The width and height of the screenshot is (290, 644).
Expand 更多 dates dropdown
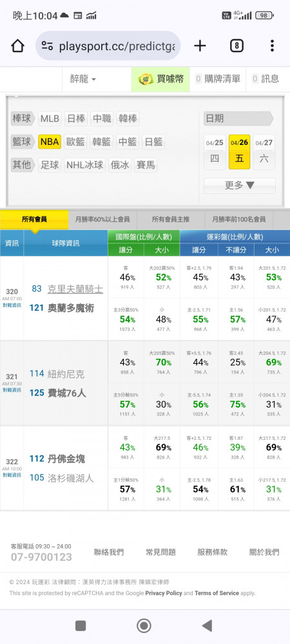(240, 185)
